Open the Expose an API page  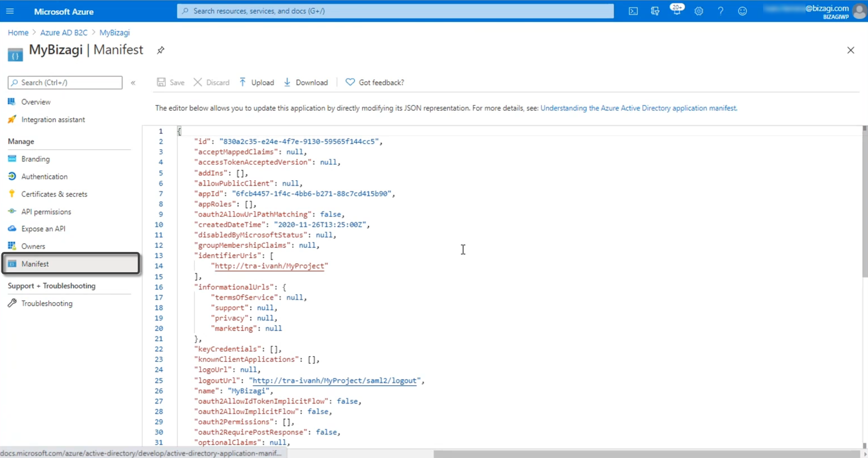point(43,229)
